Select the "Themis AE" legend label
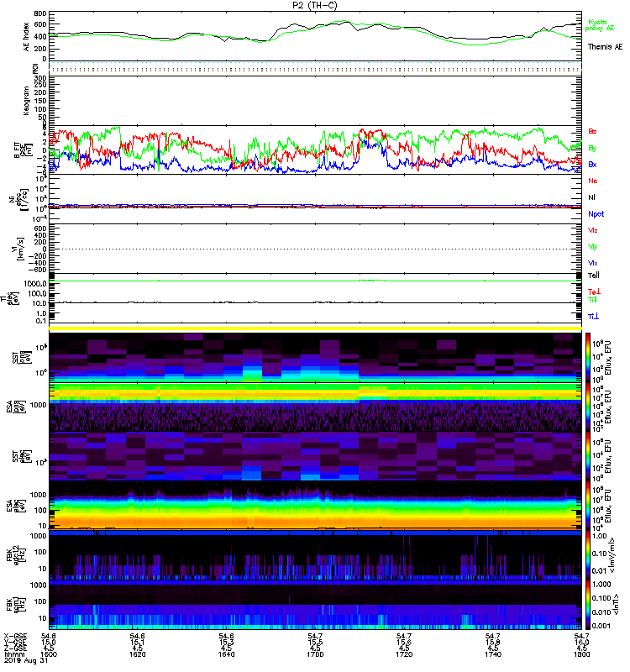The width and height of the screenshot is (630, 672). click(x=605, y=47)
